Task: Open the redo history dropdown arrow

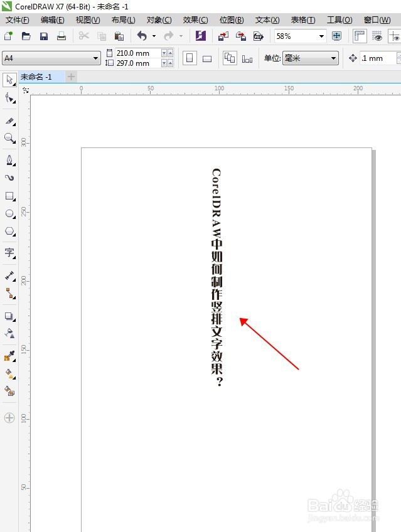Action: (x=181, y=36)
